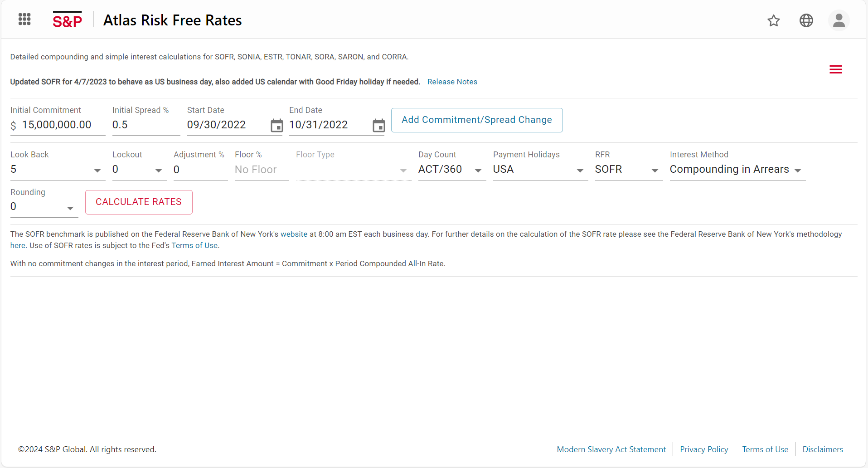Image resolution: width=868 pixels, height=468 pixels.
Task: Open the red hamburger menu
Action: tap(836, 69)
